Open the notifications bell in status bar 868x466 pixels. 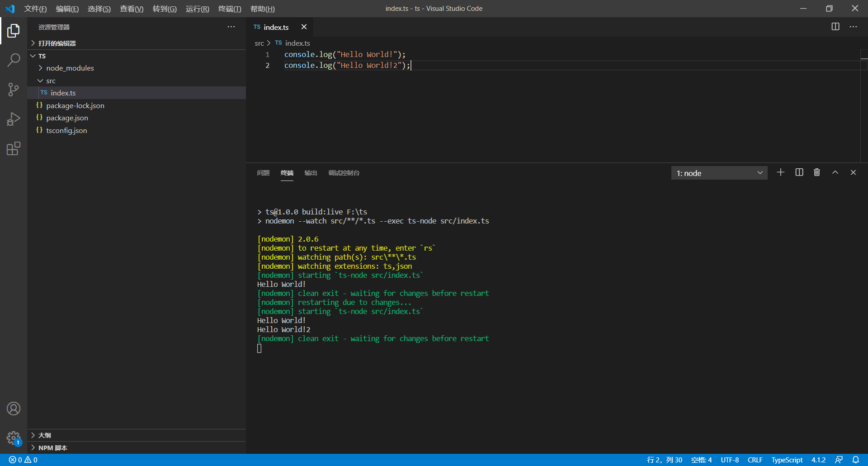(856, 460)
